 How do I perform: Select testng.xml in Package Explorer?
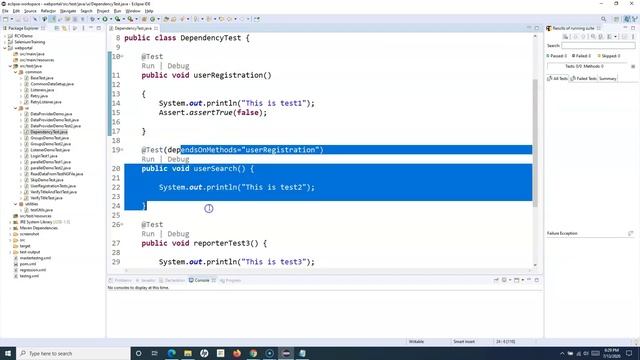29,276
